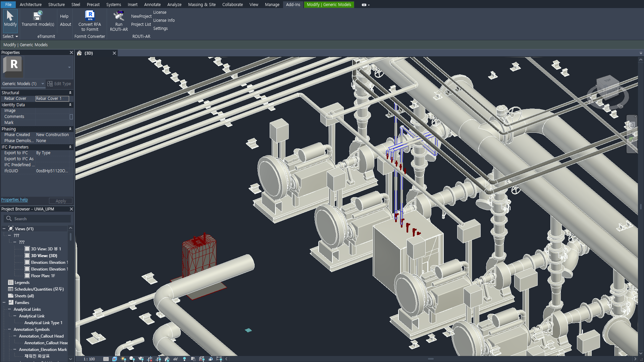Viewport: 644px width, 362px height.
Task: Open the Collaborate ribbon tab
Action: pos(232,5)
